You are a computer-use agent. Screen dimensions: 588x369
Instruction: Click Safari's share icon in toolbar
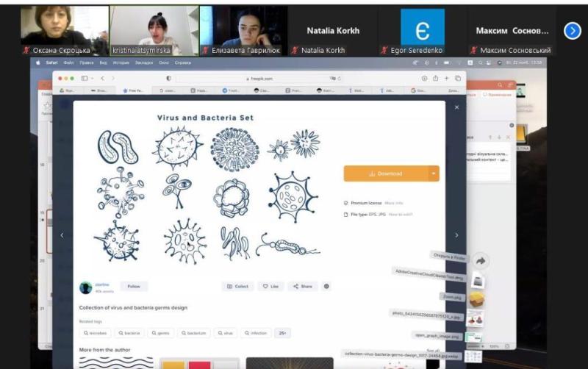(435, 79)
